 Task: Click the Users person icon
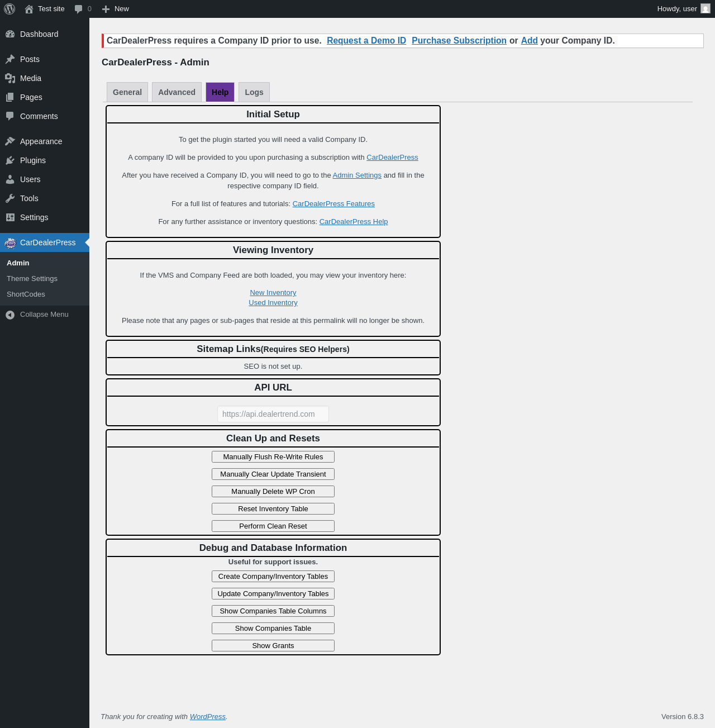pos(10,179)
